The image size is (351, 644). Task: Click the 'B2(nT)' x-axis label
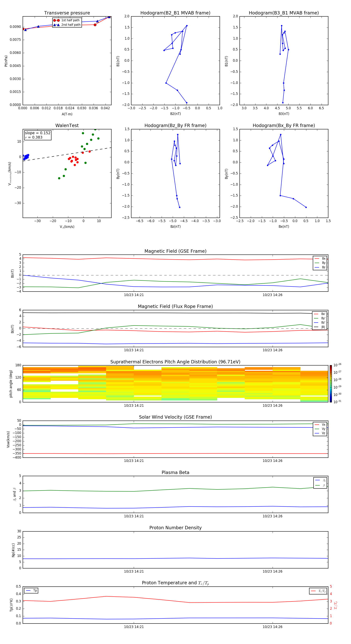(175, 114)
